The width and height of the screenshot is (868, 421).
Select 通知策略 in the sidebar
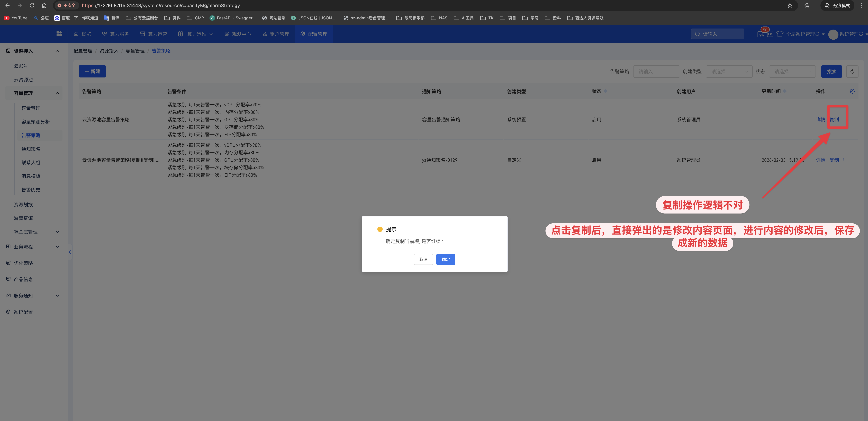coord(31,149)
